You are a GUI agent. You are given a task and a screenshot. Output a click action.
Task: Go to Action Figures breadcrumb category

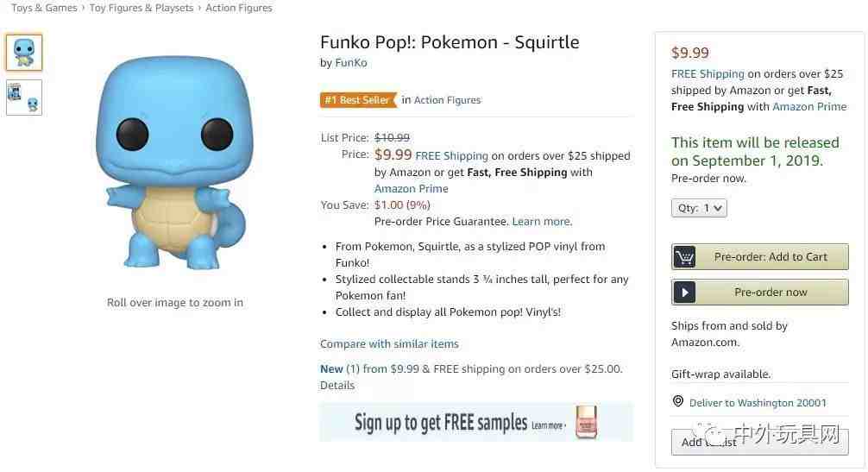point(239,8)
